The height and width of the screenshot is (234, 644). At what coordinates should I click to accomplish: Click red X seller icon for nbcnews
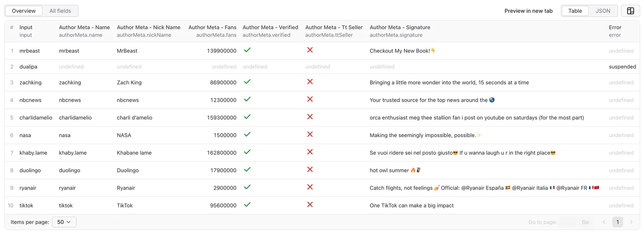(310, 99)
